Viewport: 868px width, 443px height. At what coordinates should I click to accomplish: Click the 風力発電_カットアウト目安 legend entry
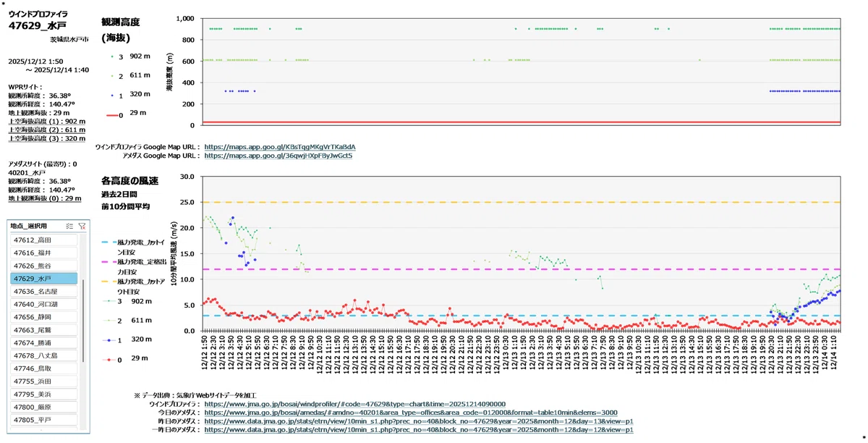(x=135, y=285)
